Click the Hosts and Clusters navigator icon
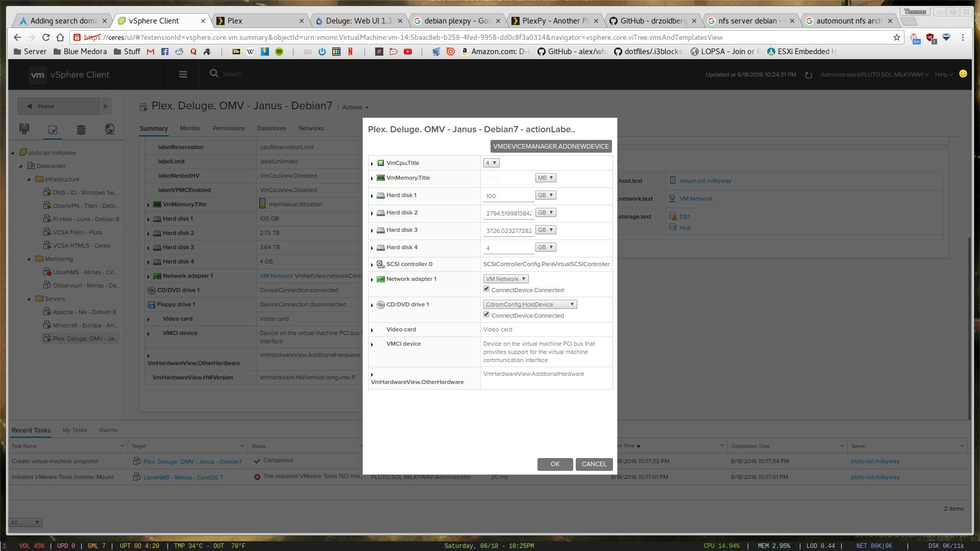The height and width of the screenshot is (551, 980). [x=24, y=129]
